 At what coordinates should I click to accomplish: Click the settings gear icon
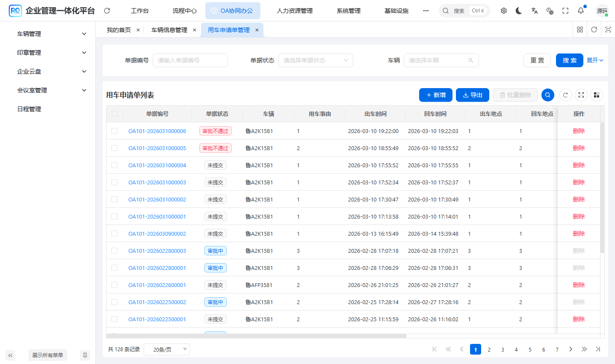click(503, 10)
